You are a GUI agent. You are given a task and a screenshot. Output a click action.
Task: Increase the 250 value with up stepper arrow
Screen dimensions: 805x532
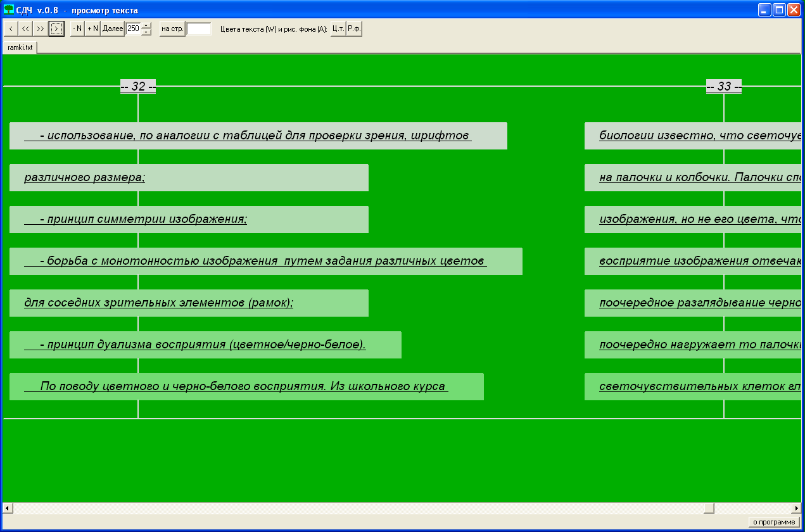coord(146,25)
